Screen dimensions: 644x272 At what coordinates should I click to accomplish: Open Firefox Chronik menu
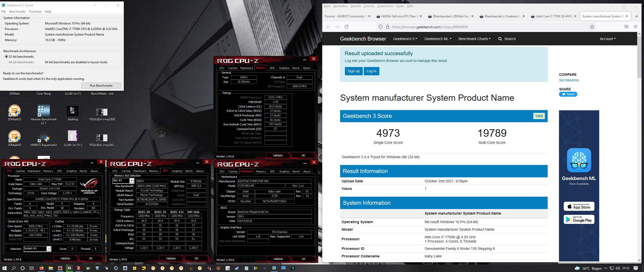coord(369,6)
